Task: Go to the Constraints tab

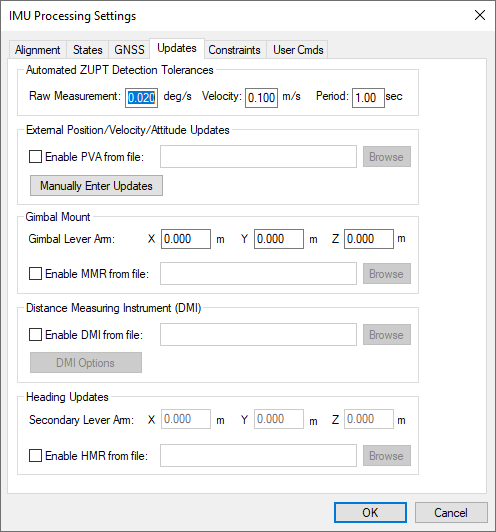Action: 234,50
